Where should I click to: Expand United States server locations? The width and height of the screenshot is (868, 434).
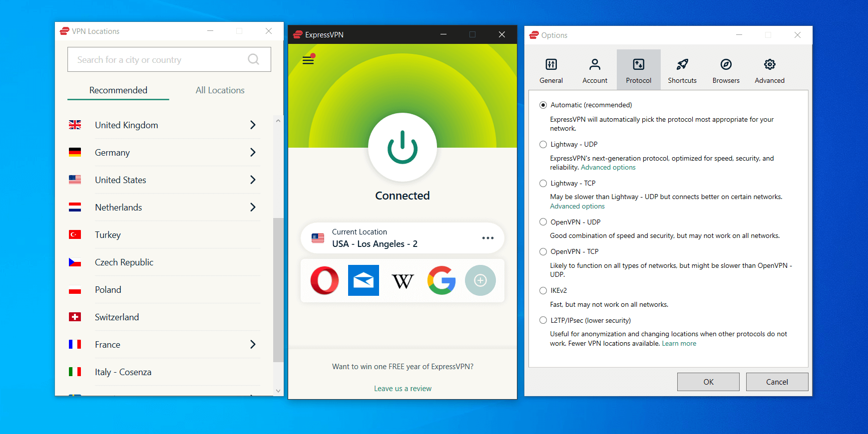(253, 180)
